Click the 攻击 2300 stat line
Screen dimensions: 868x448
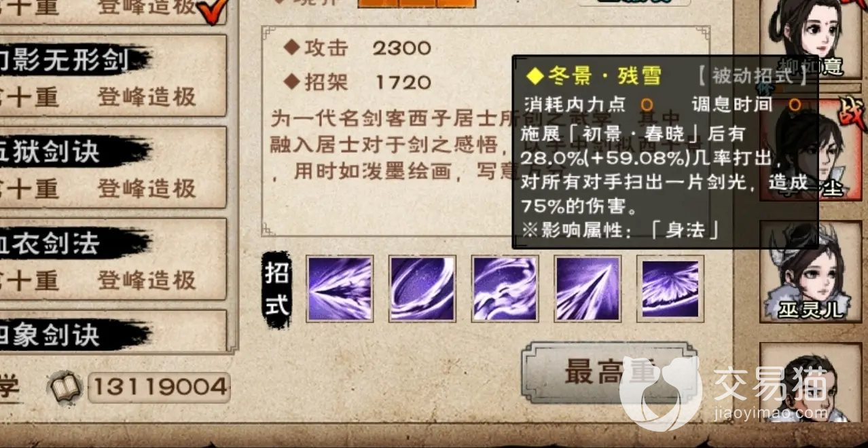point(358,48)
